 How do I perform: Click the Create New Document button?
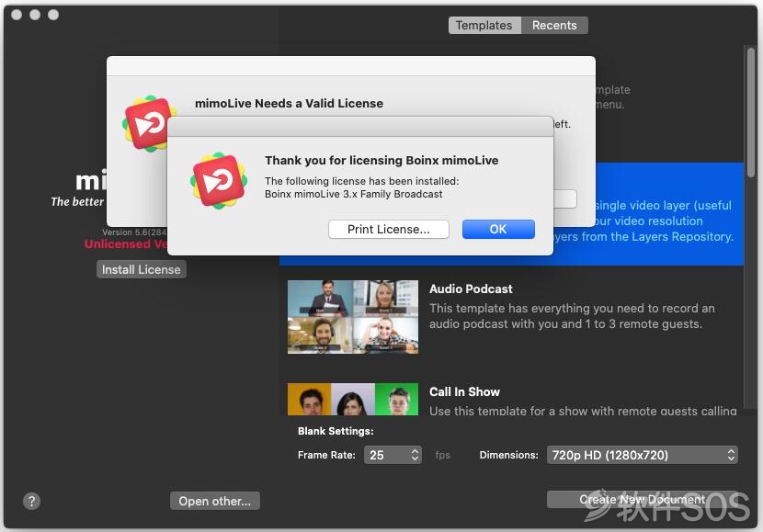coord(642,500)
